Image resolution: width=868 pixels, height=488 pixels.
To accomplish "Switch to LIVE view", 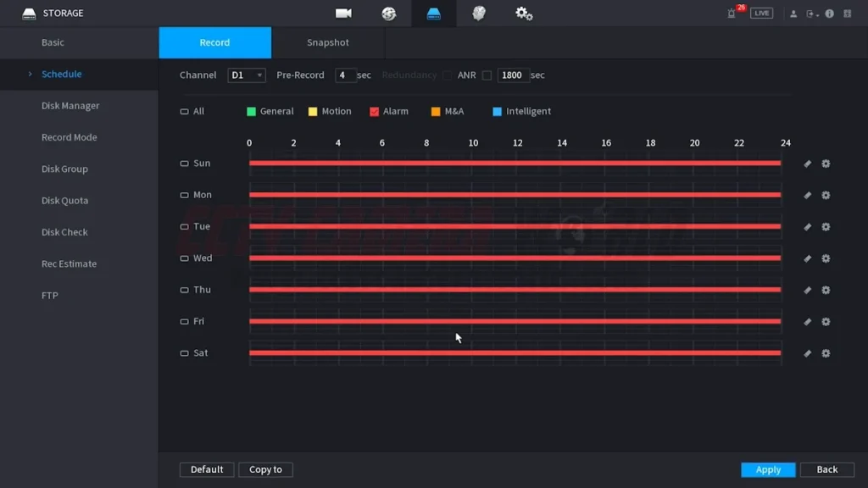I will (761, 14).
